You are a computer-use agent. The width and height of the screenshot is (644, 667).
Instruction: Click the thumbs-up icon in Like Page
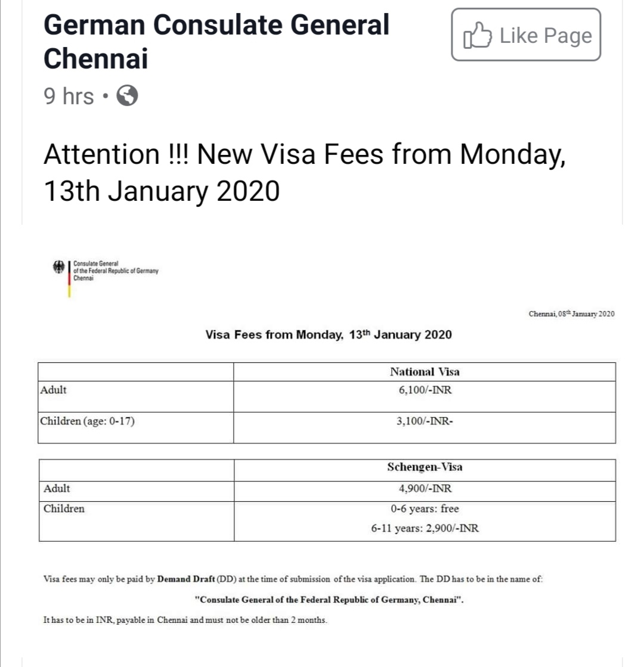point(477,35)
